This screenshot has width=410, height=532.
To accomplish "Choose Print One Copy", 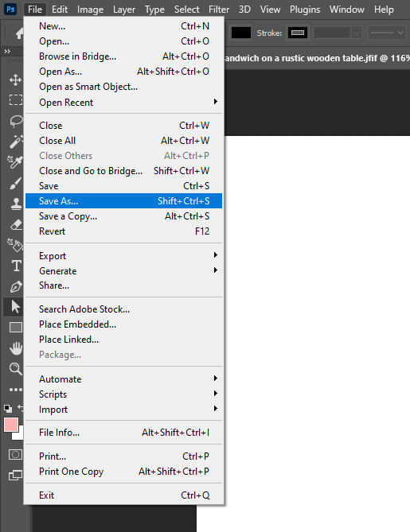I will tap(123, 472).
